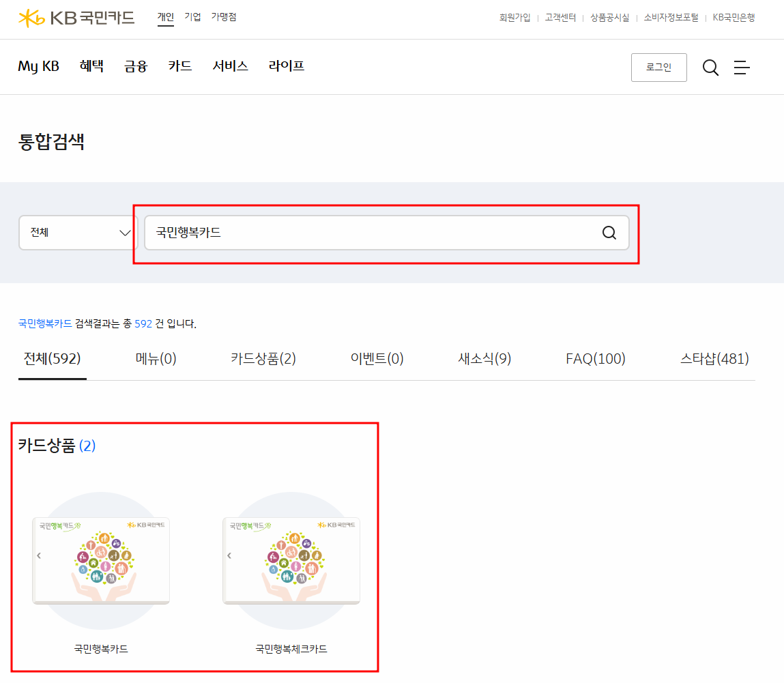The image size is (784, 683).
Task: Open the 전체 category dropdown
Action: tap(78, 233)
